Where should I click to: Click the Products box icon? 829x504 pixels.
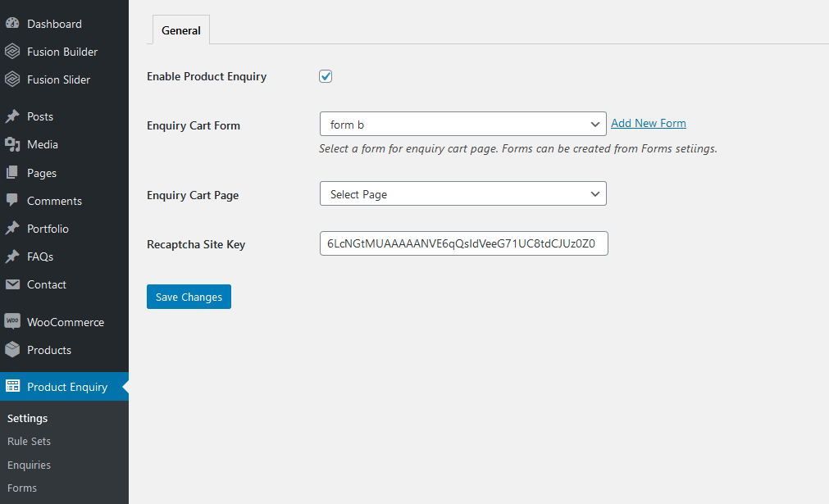12,349
